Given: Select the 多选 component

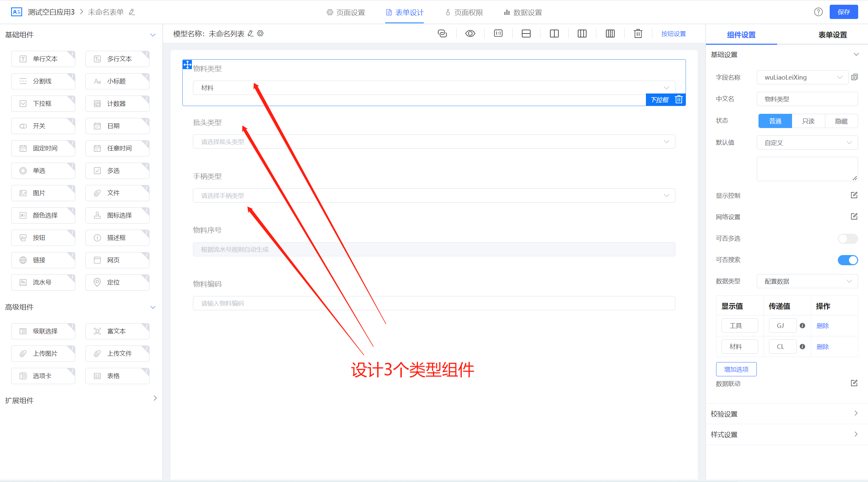Looking at the screenshot, I should coord(117,171).
